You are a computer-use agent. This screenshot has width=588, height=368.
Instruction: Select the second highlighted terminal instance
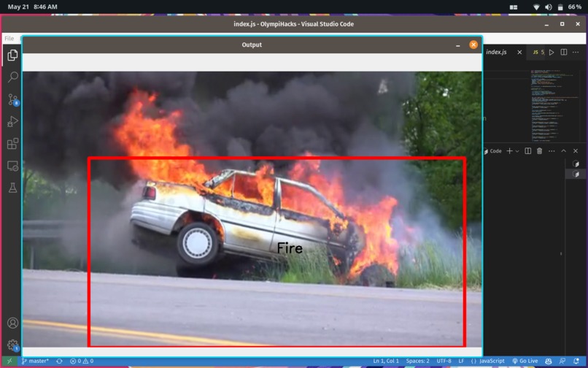tap(576, 174)
